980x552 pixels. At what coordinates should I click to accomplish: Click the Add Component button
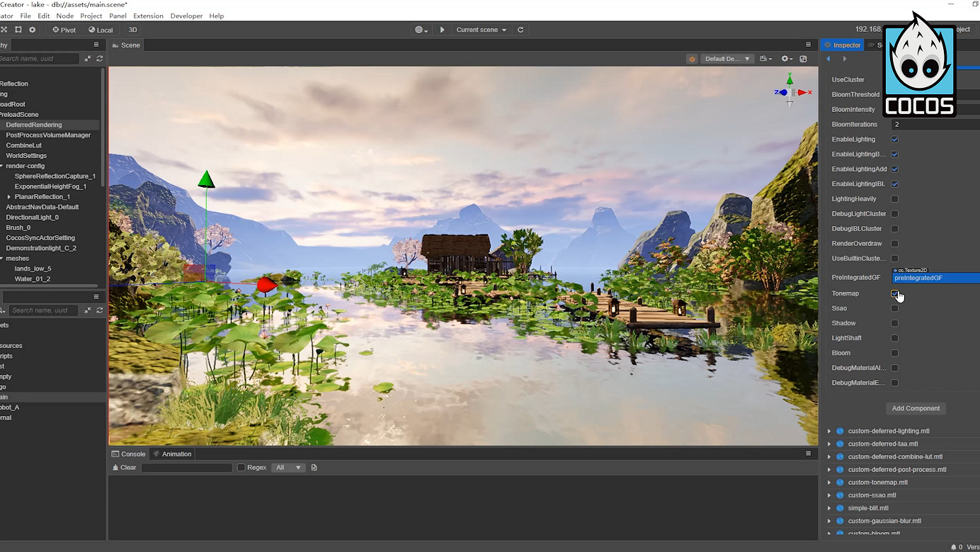point(916,408)
